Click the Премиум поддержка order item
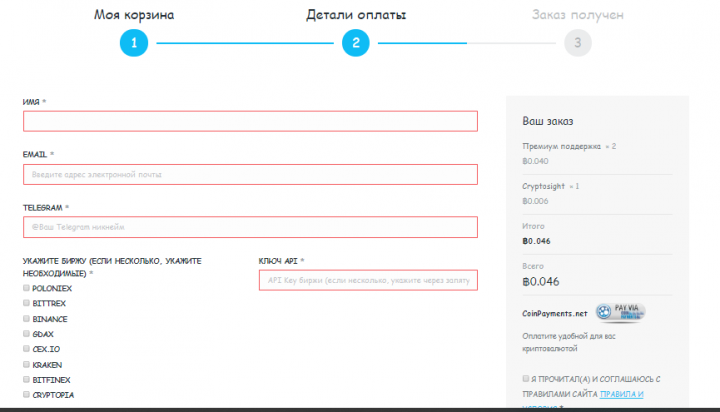This screenshot has height=412, width=720. [x=561, y=146]
